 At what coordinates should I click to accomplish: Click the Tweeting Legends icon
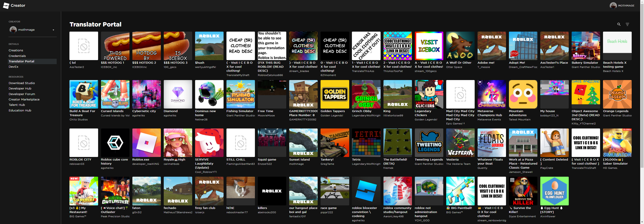pos(429,143)
